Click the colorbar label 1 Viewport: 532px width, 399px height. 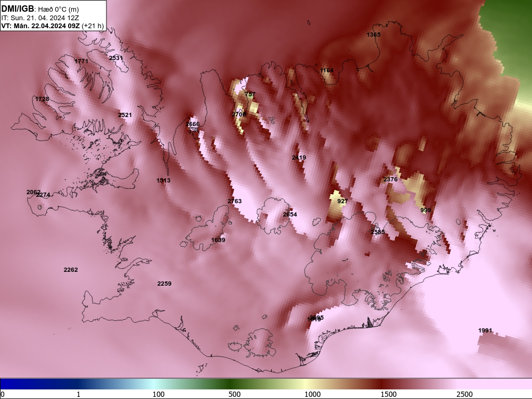78,394
